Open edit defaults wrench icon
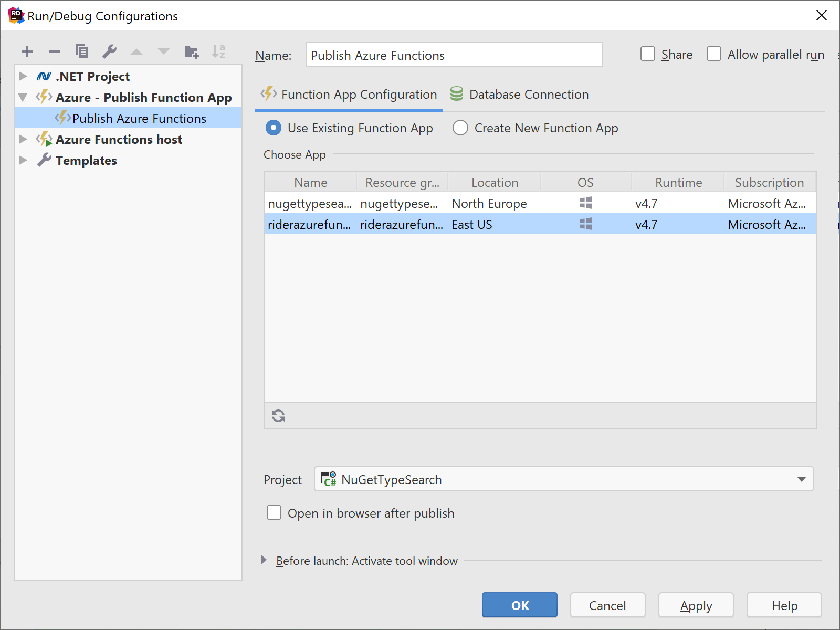 coord(109,51)
